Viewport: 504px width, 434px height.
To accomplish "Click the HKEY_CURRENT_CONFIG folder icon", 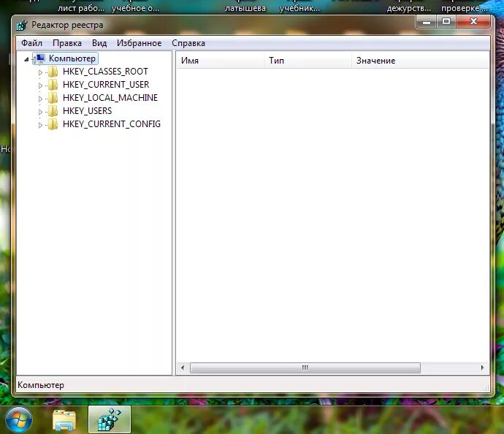I will (53, 124).
